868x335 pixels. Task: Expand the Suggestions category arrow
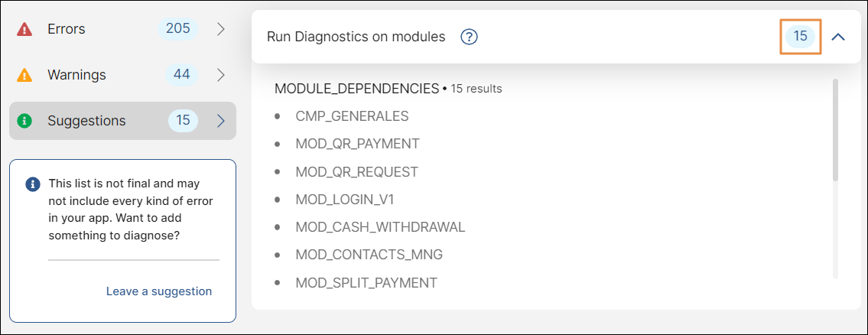[x=220, y=121]
